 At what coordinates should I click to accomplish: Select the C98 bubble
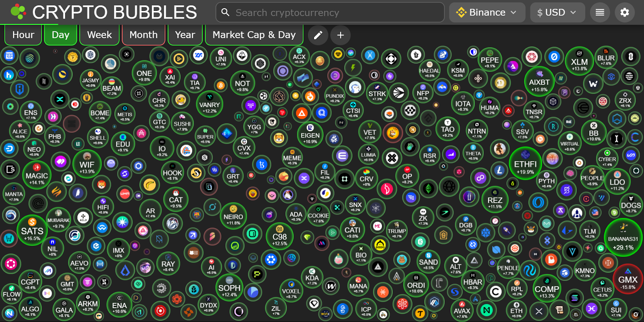[280, 237]
